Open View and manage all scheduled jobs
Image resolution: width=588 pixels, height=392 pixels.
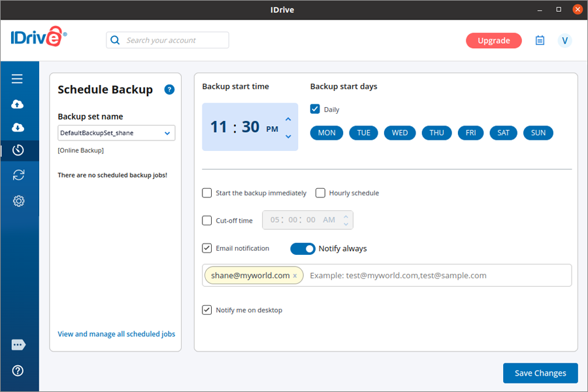point(116,334)
